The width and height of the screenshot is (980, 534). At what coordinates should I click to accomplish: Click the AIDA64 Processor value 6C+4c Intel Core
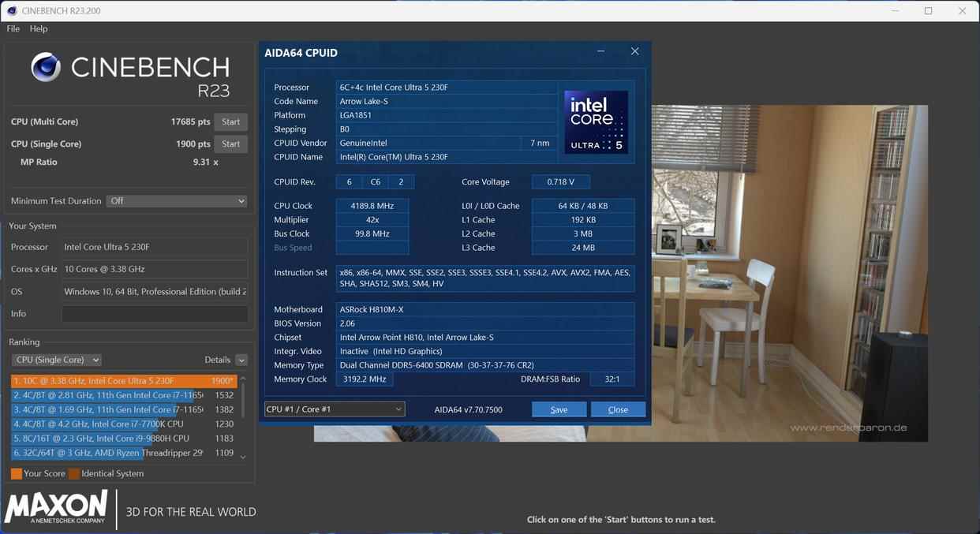[x=447, y=87]
